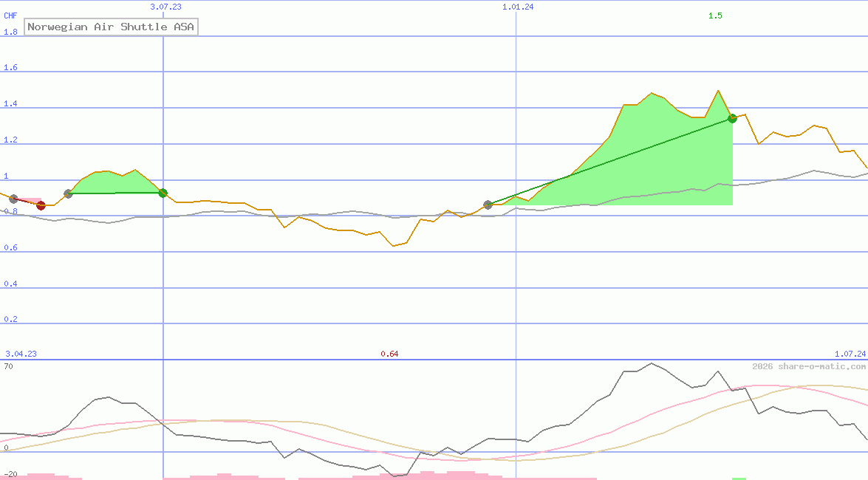Select the green marker ending the large green area
This screenshot has width=868, height=480.
click(732, 118)
